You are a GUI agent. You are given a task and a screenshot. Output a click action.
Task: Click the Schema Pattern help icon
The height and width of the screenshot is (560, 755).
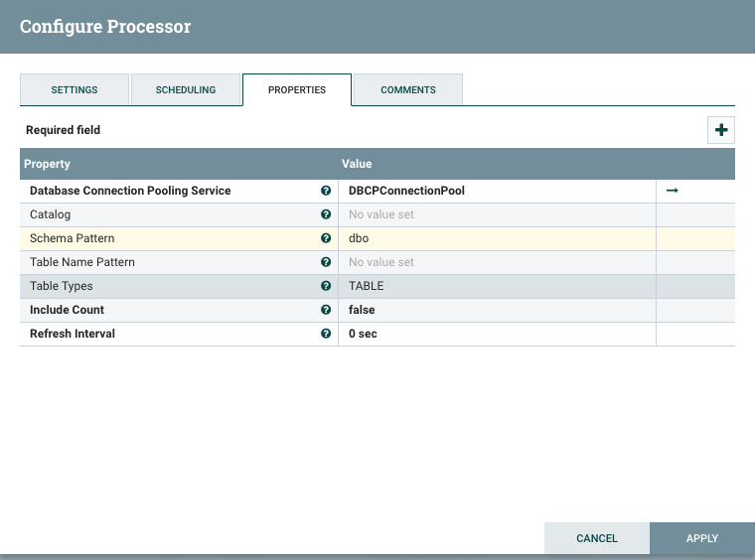tap(326, 238)
